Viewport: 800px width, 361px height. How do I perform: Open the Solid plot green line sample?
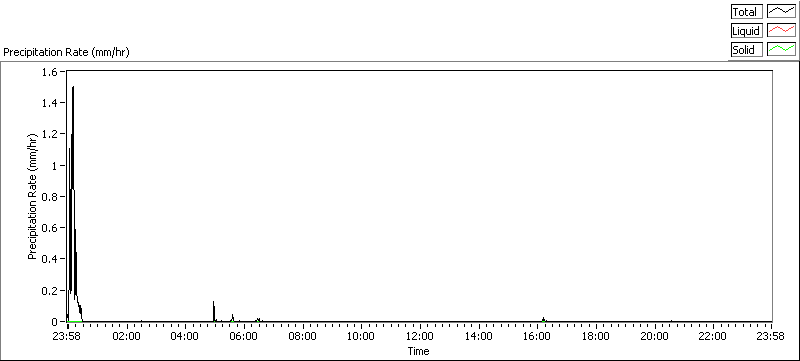point(782,50)
